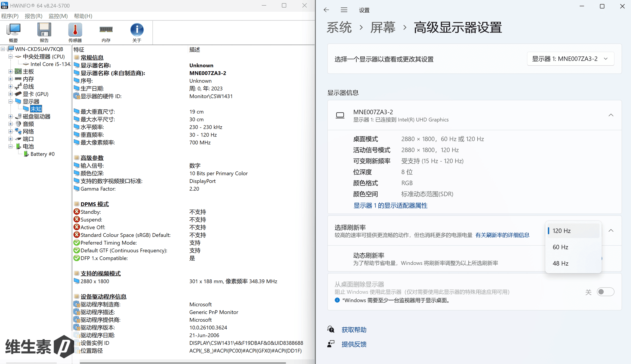This screenshot has height=364, width=631.
Task: Click 显示器 1 的显示适配器属性 link
Action: [x=390, y=205]
